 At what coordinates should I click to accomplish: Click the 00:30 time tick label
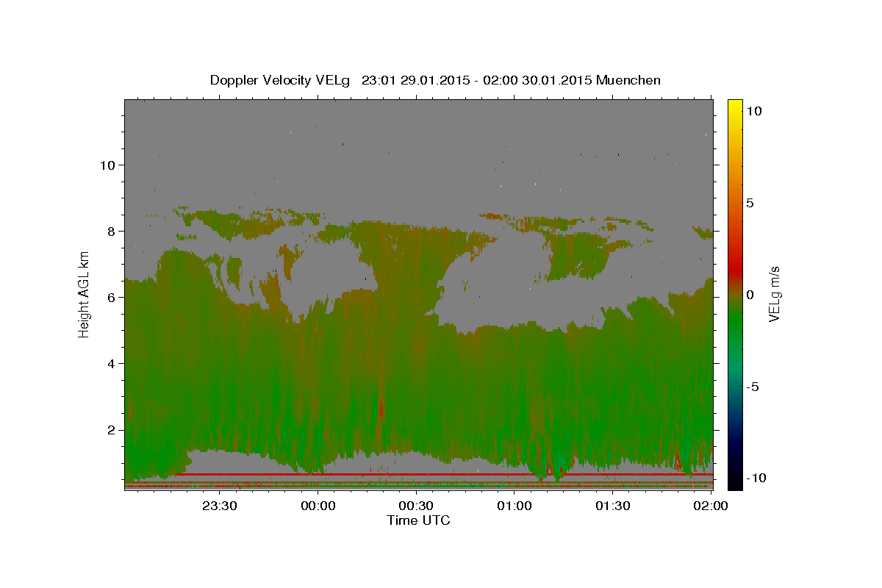[x=416, y=506]
